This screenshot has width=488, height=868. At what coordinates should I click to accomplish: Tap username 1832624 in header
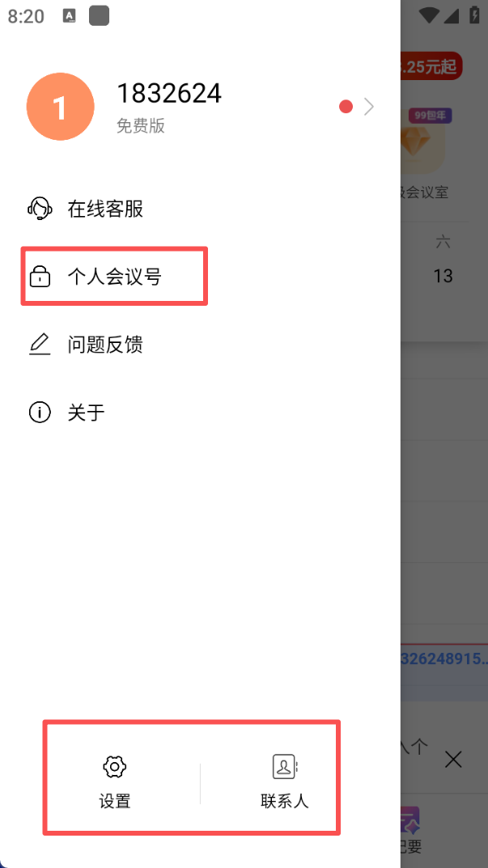coord(169,94)
